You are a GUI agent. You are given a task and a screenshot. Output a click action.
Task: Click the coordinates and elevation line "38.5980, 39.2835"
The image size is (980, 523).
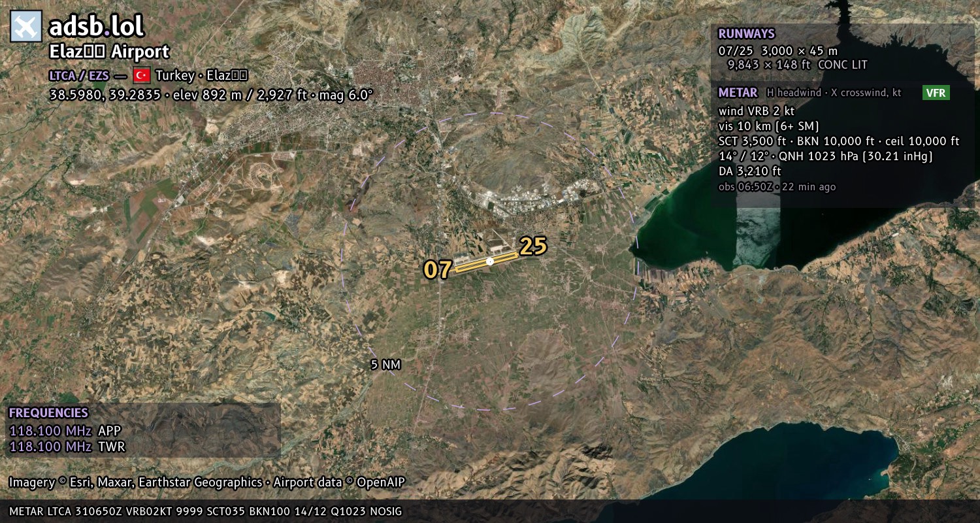click(210, 94)
